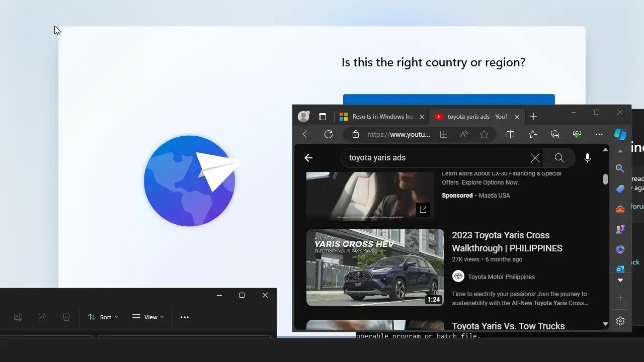This screenshot has width=644, height=362.
Task: Click the page scrollbar up arrow
Action: (605, 150)
